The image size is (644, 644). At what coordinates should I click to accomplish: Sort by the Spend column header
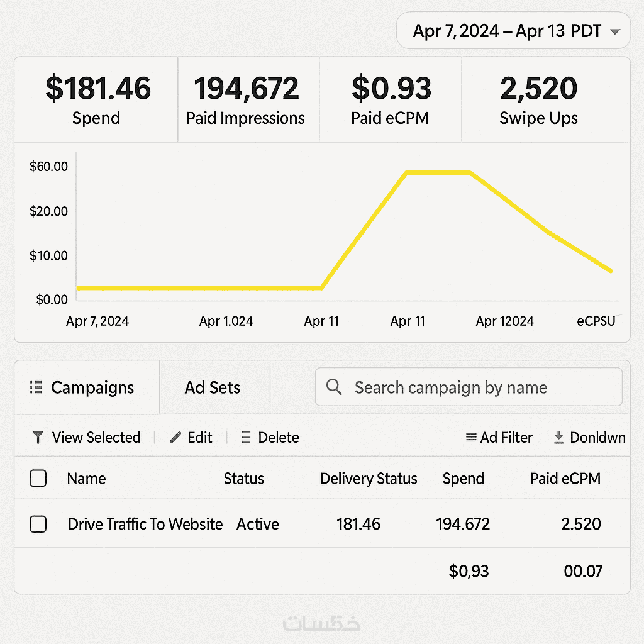(463, 479)
